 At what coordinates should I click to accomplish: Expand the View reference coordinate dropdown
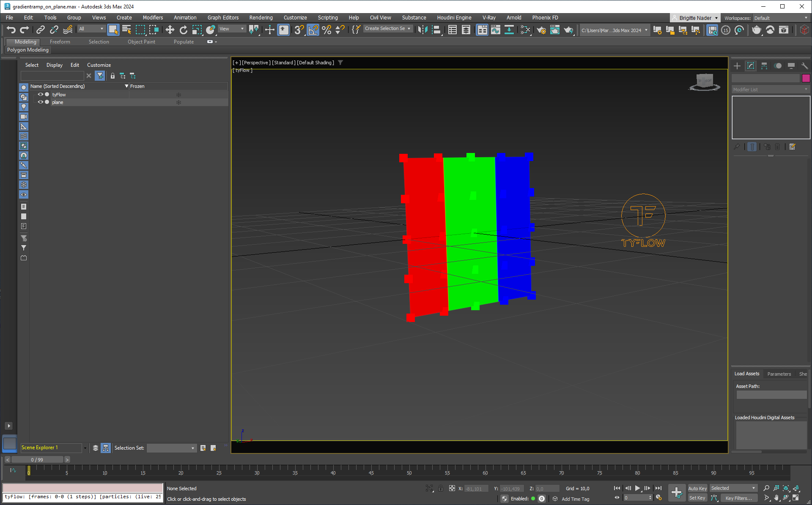232,29
